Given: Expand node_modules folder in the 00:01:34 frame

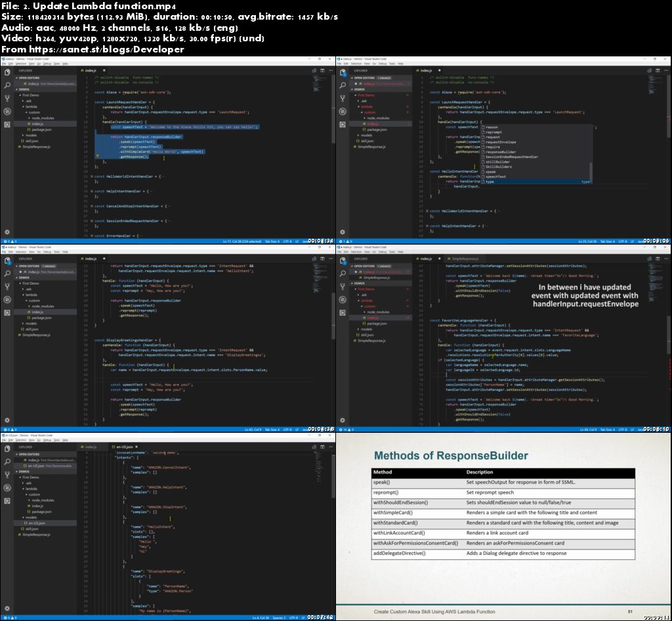Looking at the screenshot, I should pos(41,118).
